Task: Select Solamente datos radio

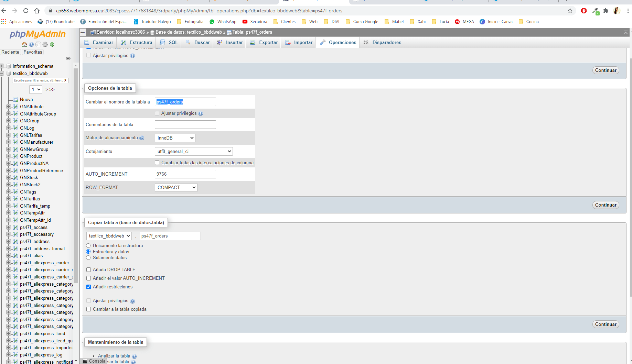Action: [88, 257]
